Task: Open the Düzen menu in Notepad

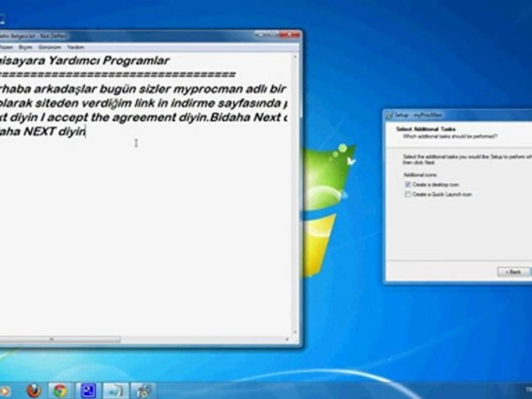Action: tap(6, 47)
